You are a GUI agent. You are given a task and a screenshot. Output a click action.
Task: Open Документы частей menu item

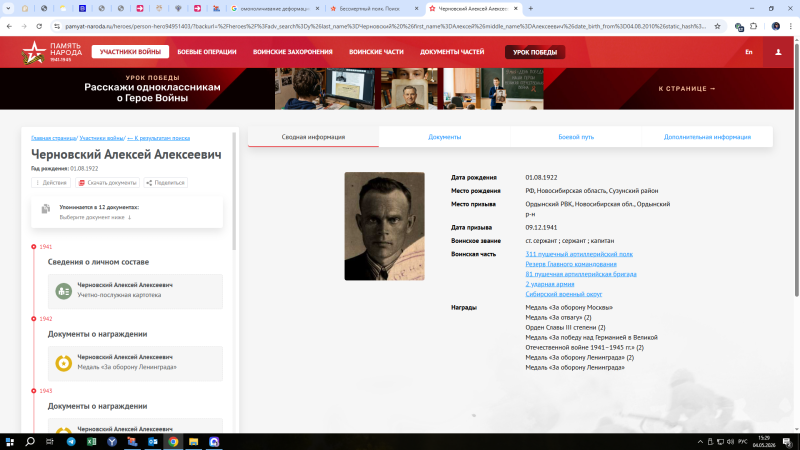(452, 52)
